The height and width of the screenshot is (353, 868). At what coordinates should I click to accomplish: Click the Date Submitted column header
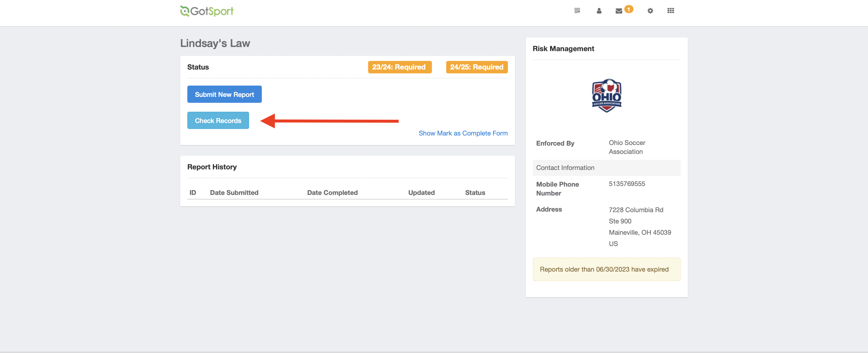[234, 193]
